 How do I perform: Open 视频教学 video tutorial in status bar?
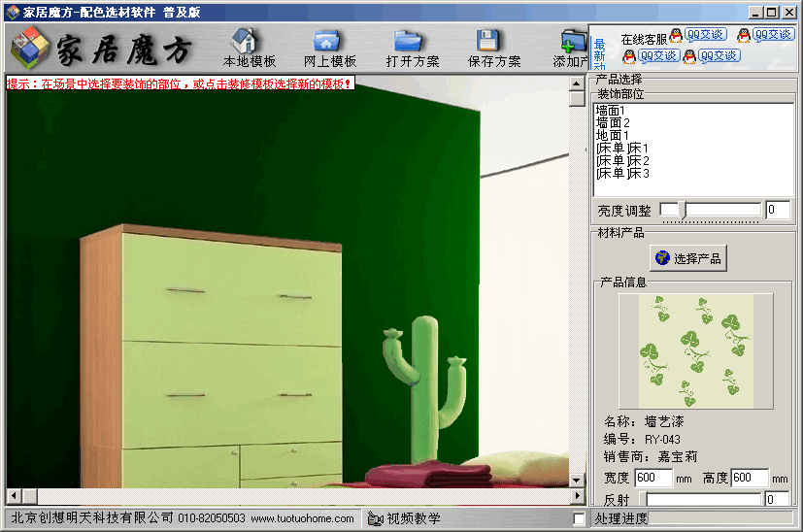[x=405, y=519]
